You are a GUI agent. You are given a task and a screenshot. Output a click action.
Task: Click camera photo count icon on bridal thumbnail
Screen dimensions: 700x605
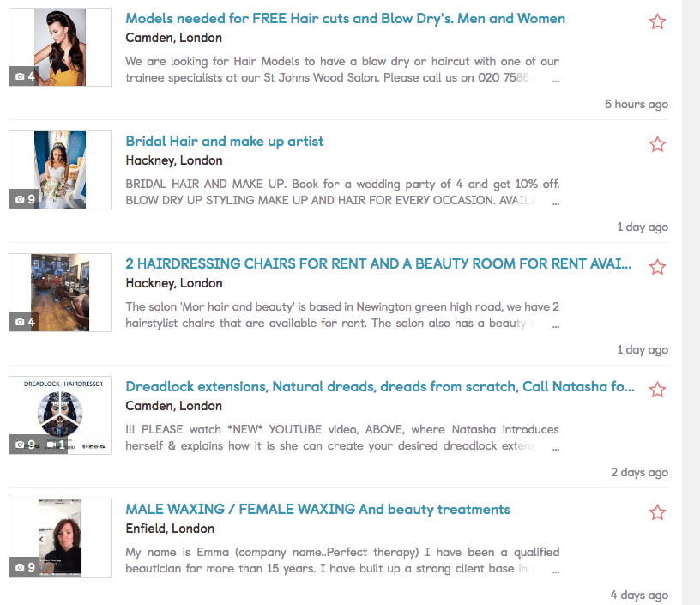point(20,199)
